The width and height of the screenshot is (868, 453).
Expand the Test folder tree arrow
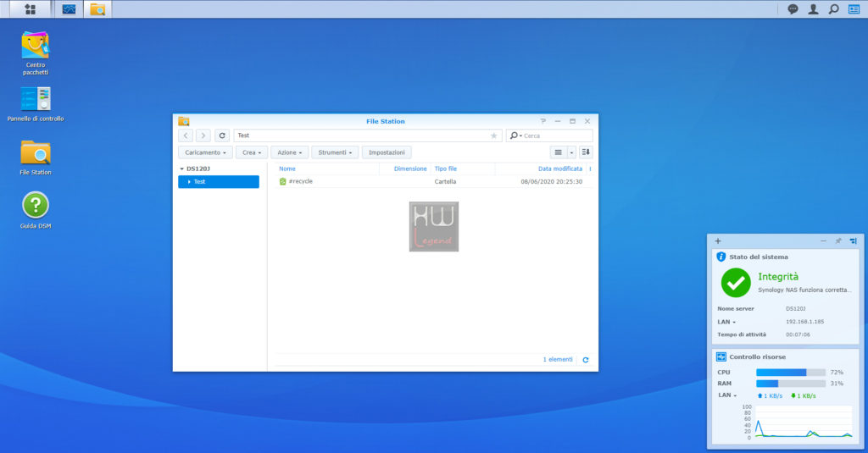189,181
